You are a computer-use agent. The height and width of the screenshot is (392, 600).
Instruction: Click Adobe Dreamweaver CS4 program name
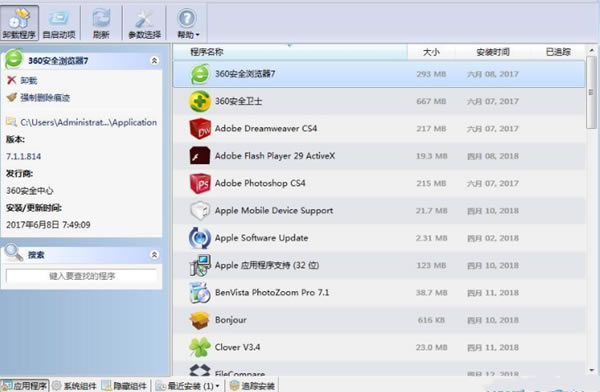[x=266, y=129]
